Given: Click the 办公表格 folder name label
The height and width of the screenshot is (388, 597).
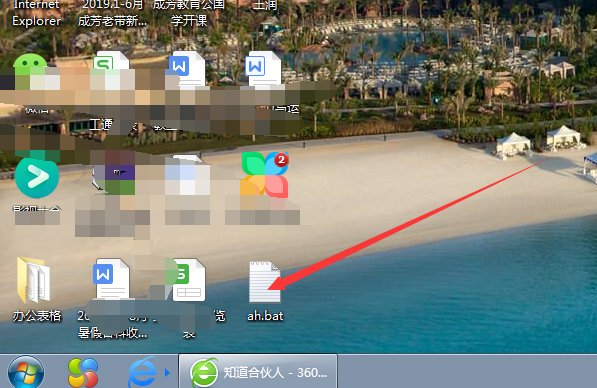Looking at the screenshot, I should tap(37, 316).
